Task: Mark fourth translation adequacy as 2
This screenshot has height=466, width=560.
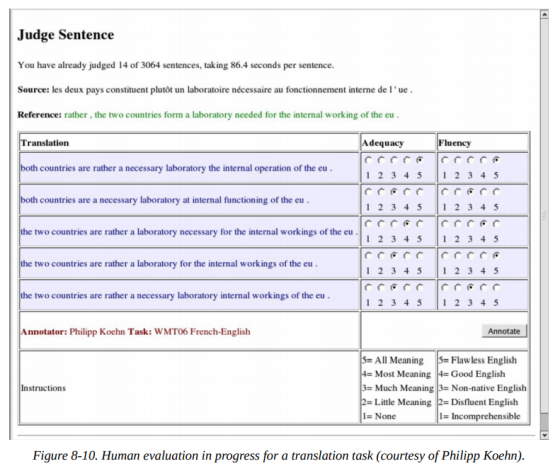Action: 381,256
